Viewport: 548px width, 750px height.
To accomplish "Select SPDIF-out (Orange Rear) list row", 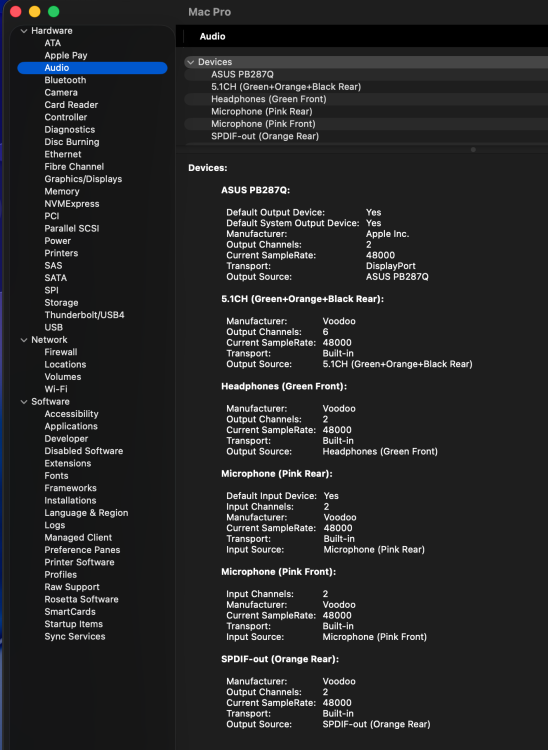I will 366,136.
